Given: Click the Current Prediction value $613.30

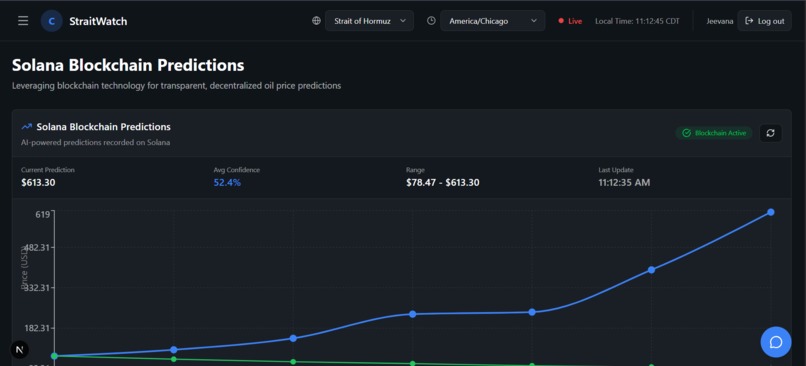Looking at the screenshot, I should pyautogui.click(x=39, y=182).
